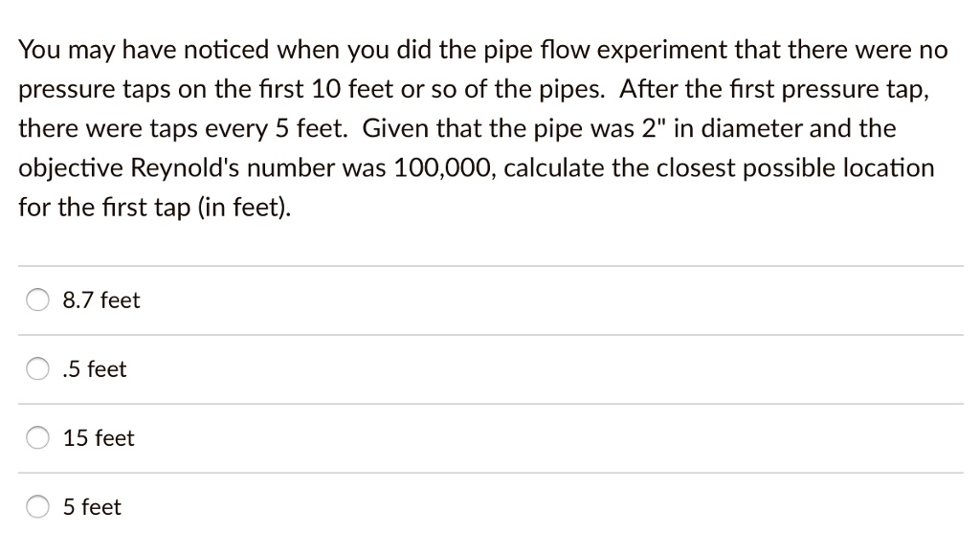
Task: Click the .5 feet answer label
Action: (94, 368)
